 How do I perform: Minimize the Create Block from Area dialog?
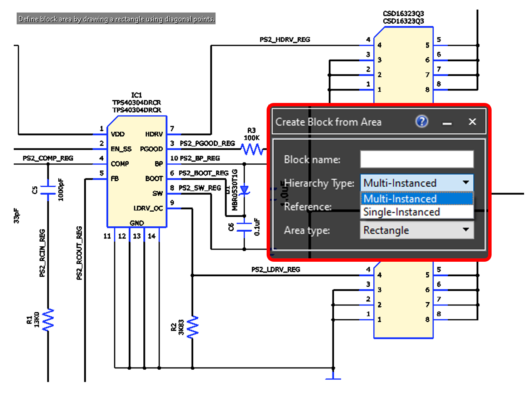[447, 123]
